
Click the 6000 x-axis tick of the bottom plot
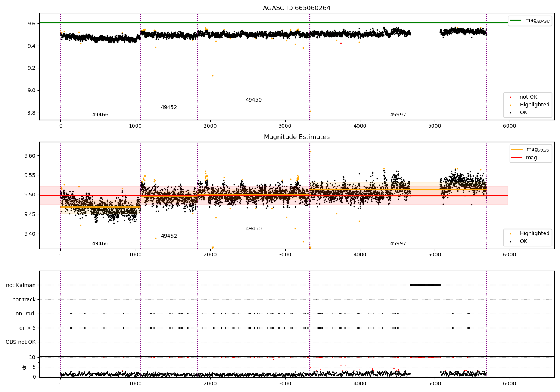(510, 384)
